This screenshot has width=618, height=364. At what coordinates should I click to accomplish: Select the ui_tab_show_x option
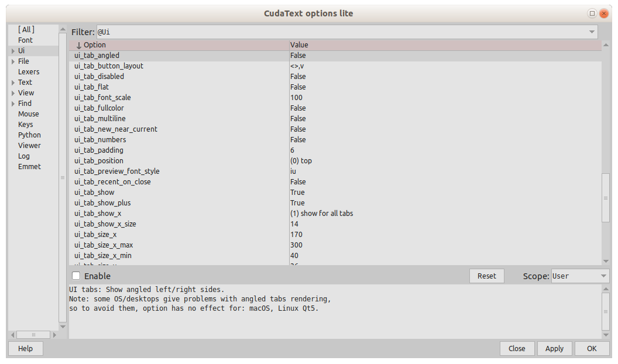tap(98, 214)
